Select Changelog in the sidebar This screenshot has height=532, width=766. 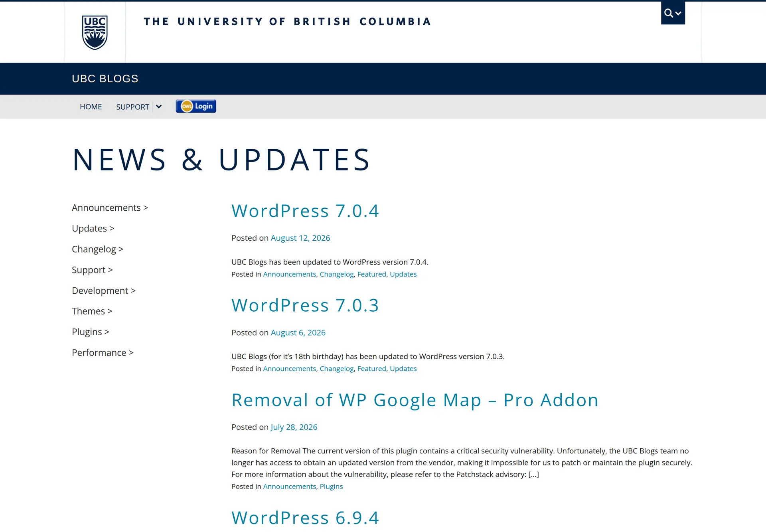click(97, 249)
